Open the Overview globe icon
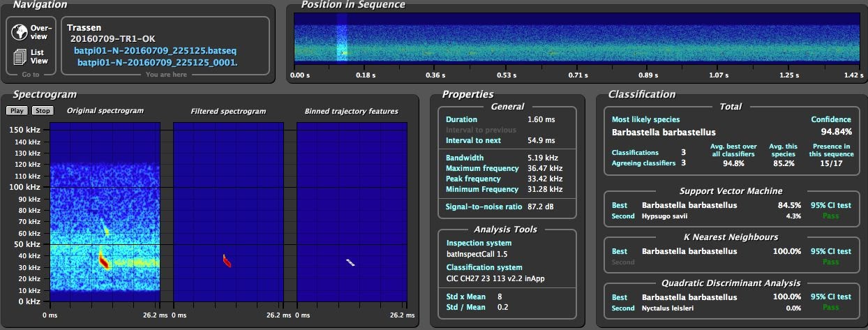868x330 pixels. (x=20, y=32)
